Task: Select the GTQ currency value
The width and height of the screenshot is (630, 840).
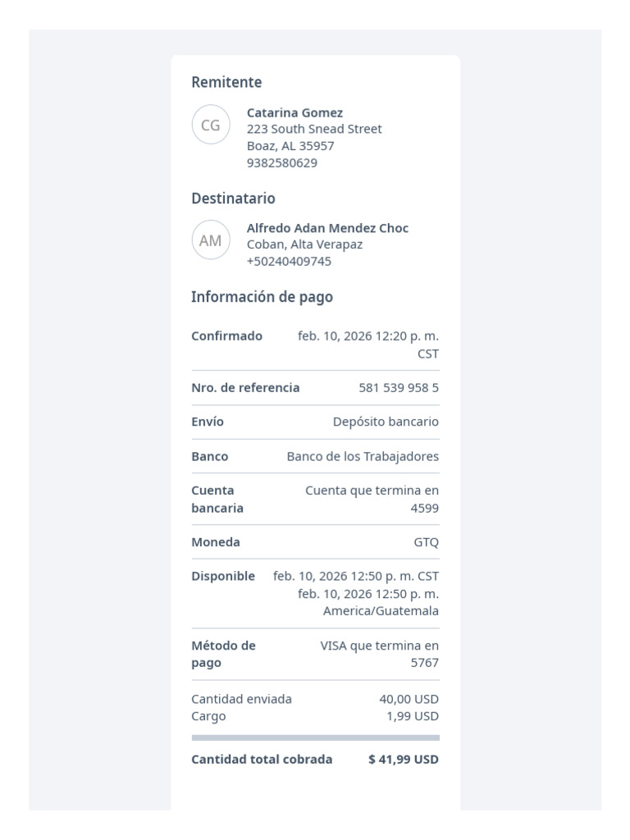Action: [426, 542]
